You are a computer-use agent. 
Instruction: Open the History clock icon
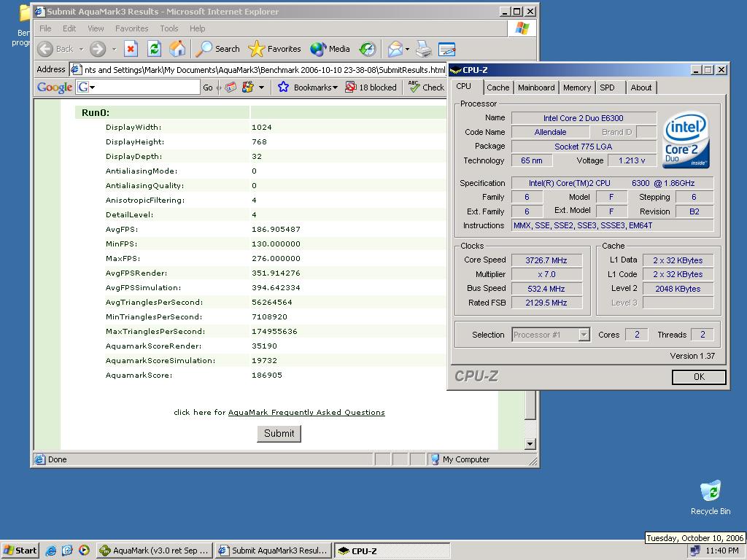(x=368, y=49)
